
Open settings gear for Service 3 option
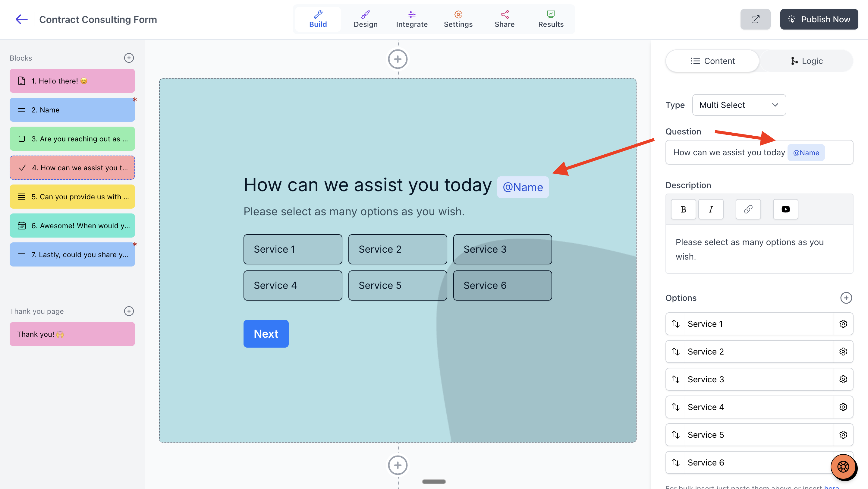[x=843, y=379]
